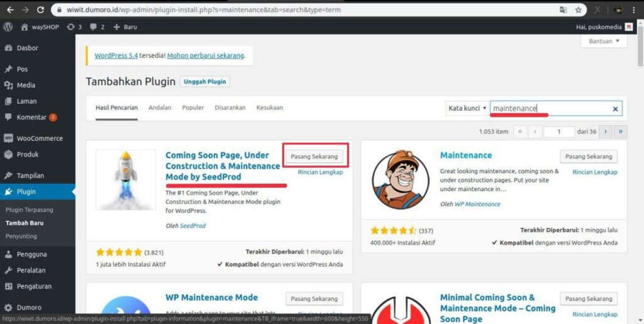Image resolution: width=644 pixels, height=324 pixels.
Task: Go to next results page arrow
Action: [x=606, y=132]
